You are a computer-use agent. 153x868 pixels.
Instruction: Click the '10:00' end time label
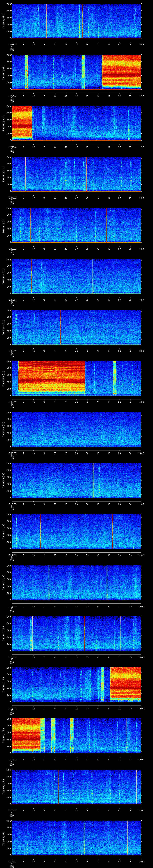[141, 453]
